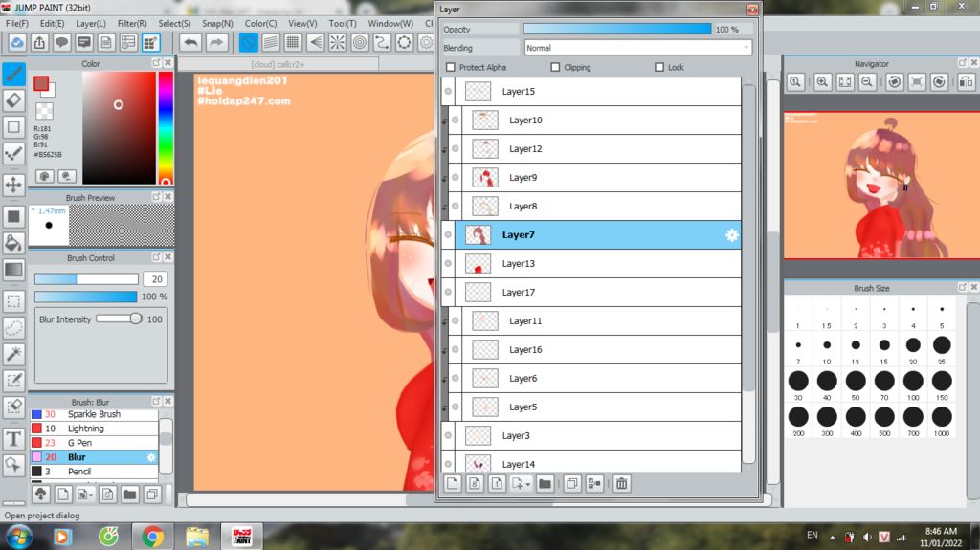Click the Blur Intensity slider
This screenshot has height=550, width=980.
tap(120, 319)
